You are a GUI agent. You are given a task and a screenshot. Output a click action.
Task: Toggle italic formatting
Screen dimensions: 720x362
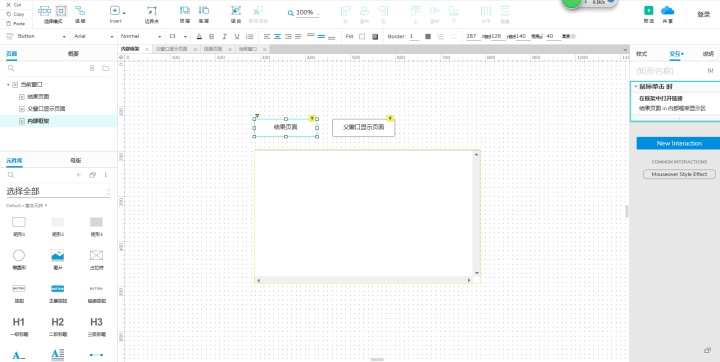225,36
